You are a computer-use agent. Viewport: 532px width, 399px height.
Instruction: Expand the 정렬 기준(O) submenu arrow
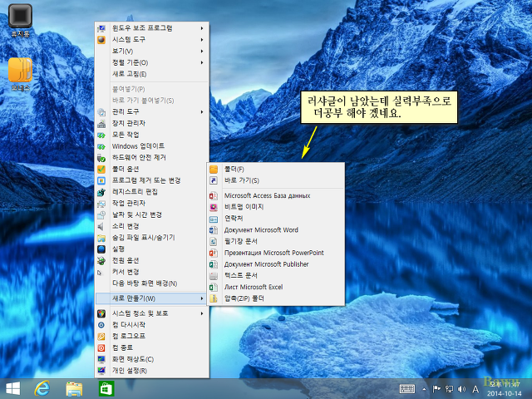[202, 63]
